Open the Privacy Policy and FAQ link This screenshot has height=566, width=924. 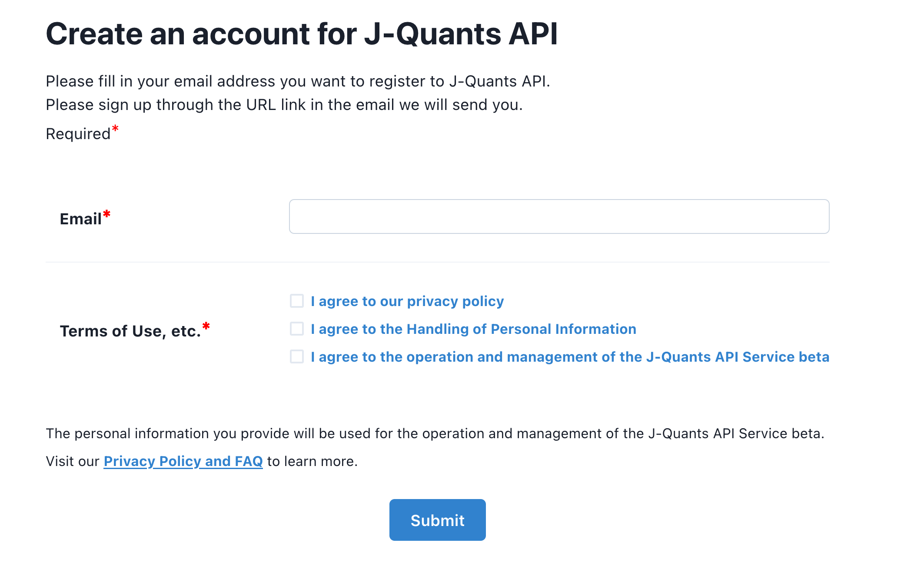pyautogui.click(x=183, y=461)
